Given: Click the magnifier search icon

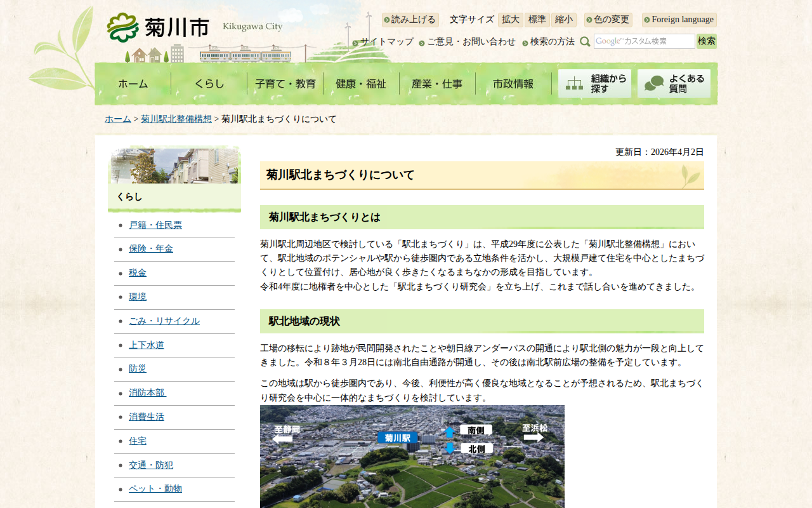Looking at the screenshot, I should pos(585,41).
